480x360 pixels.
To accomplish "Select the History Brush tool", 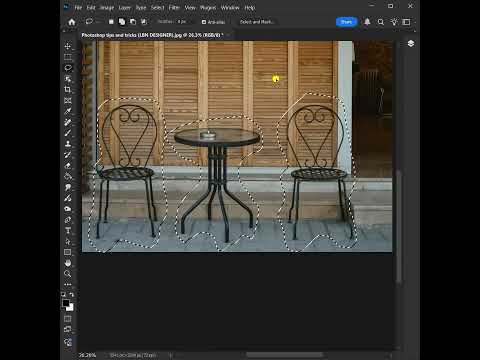I will click(x=68, y=155).
